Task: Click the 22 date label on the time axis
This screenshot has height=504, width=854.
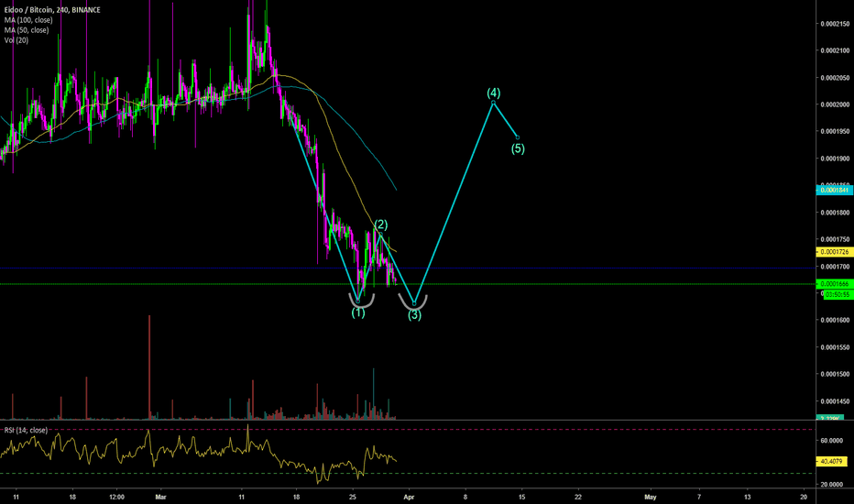Action: tap(578, 497)
